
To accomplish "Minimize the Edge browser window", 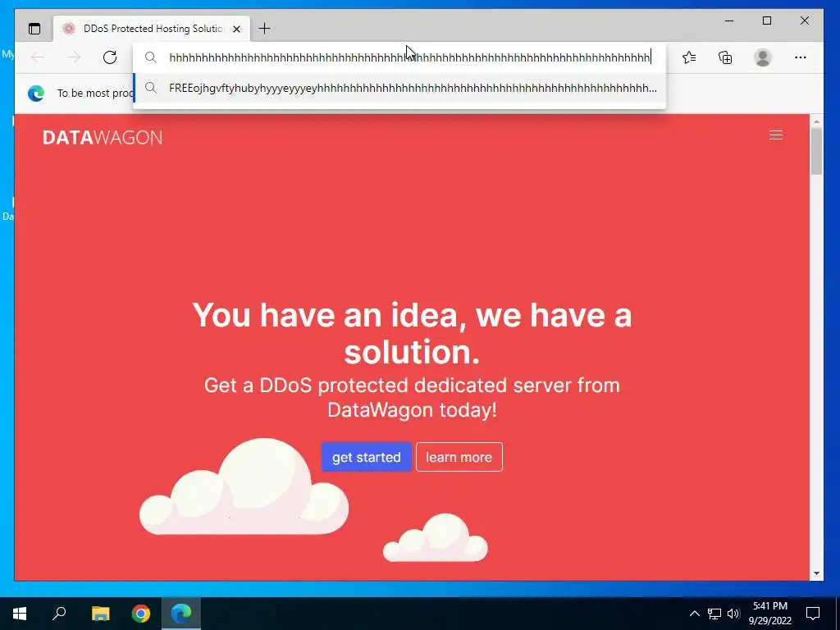I will pos(729,21).
